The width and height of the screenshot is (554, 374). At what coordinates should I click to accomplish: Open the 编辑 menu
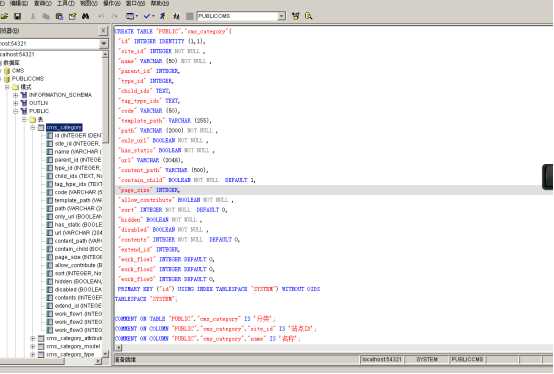pos(19,3)
